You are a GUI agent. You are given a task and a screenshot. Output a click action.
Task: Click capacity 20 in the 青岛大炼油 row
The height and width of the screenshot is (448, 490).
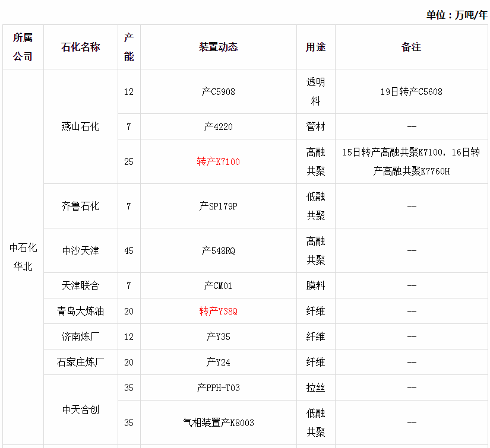pos(129,311)
